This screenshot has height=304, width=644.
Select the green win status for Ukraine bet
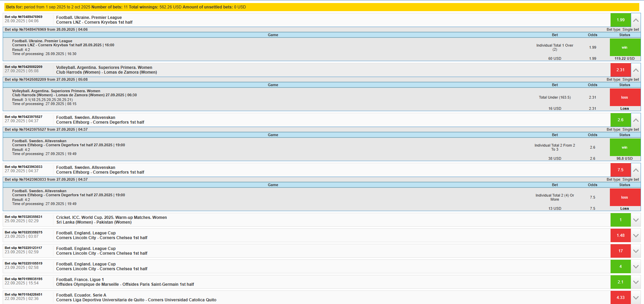pos(625,47)
